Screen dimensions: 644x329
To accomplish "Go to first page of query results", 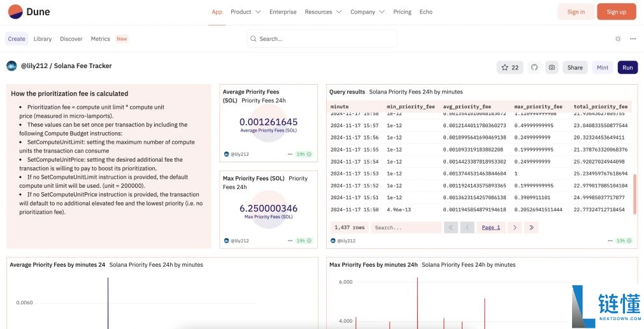I will coord(450,227).
